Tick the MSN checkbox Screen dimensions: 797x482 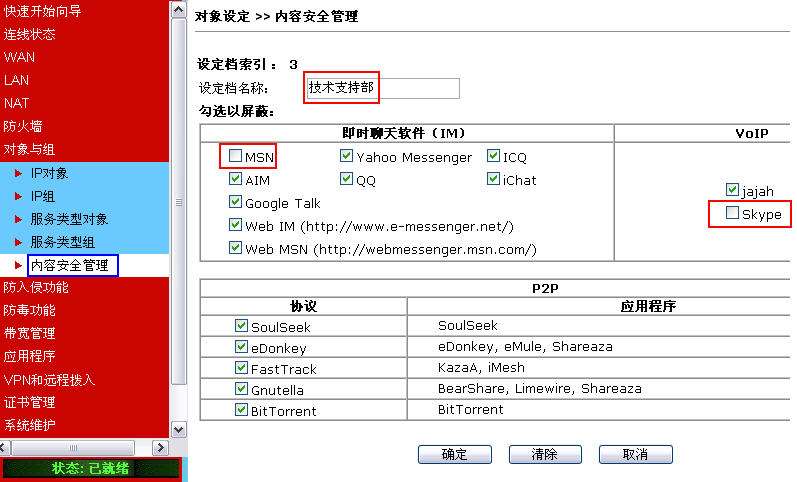click(235, 156)
